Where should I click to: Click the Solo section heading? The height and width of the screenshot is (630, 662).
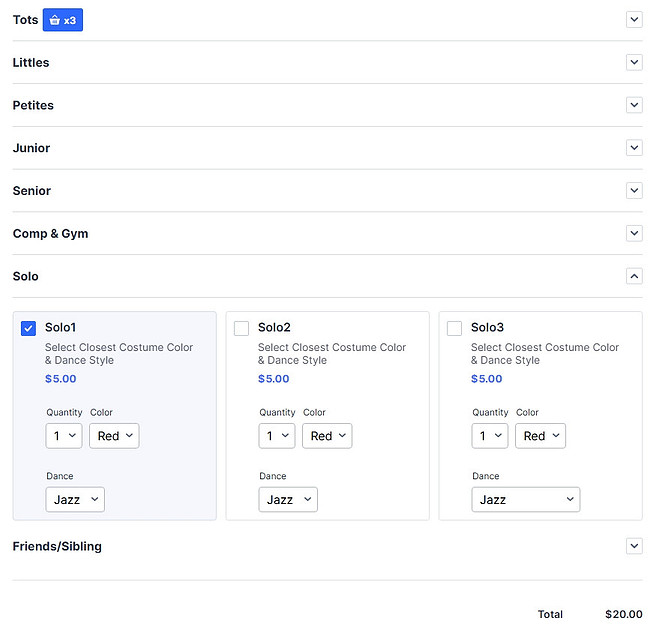pos(25,276)
